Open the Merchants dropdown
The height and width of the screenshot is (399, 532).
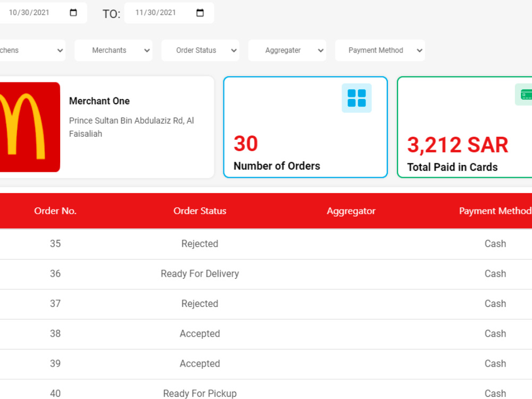113,50
